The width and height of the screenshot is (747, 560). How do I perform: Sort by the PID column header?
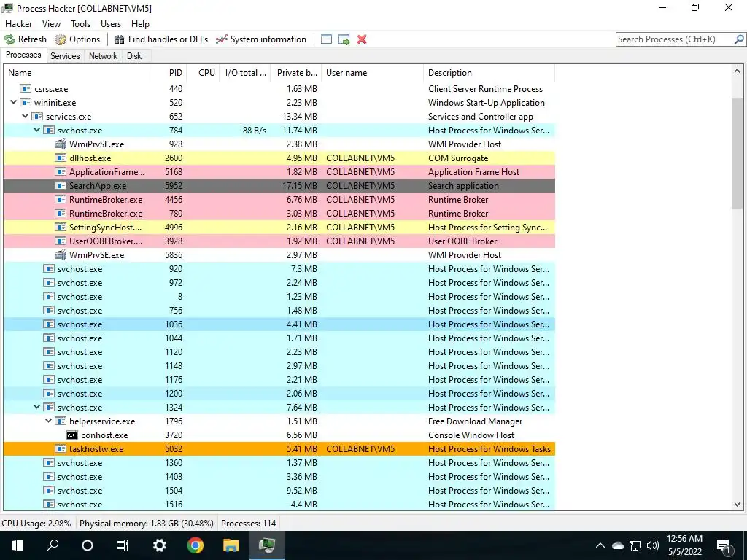(x=169, y=73)
